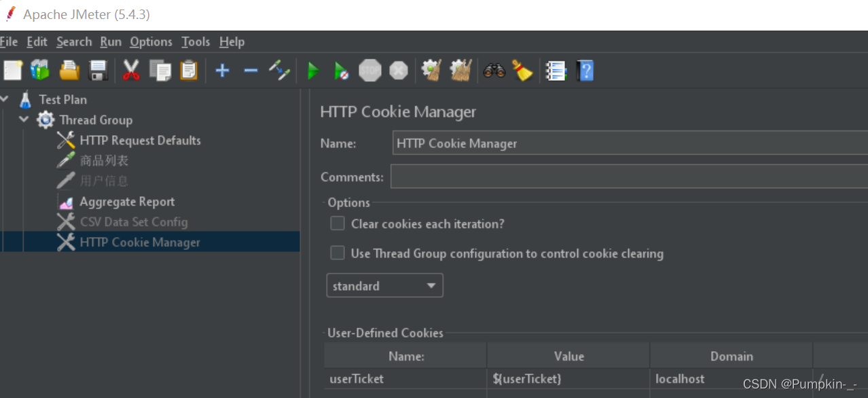Viewport: 868px width, 398px height.
Task: Click the Paste clipboard icon
Action: pyautogui.click(x=189, y=70)
